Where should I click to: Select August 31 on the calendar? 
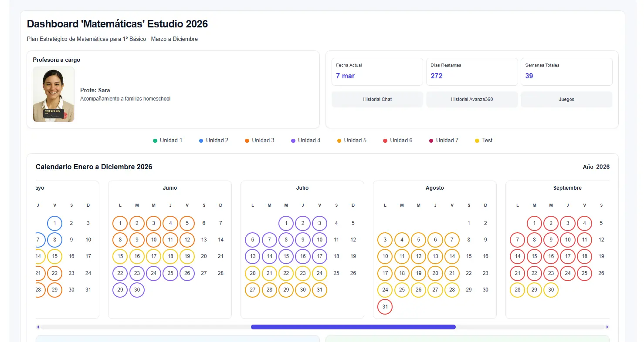click(x=385, y=306)
